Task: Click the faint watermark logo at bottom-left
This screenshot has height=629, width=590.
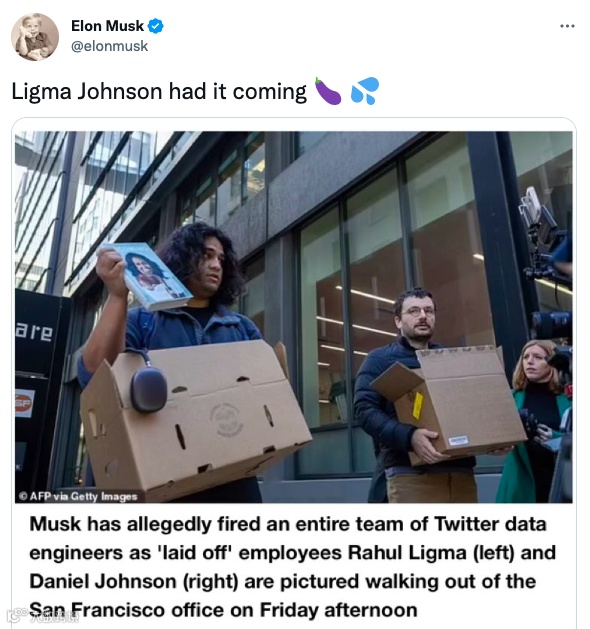Action: click(42, 616)
